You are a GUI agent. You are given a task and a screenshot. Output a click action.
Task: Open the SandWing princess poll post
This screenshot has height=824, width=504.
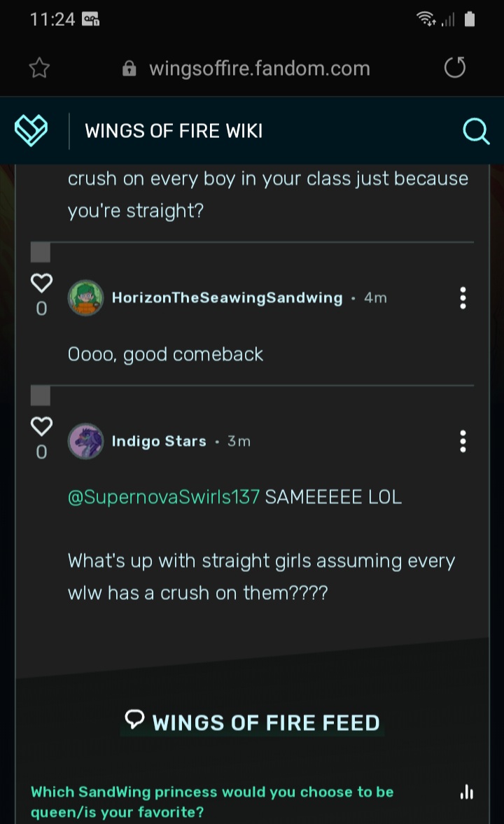pos(212,801)
